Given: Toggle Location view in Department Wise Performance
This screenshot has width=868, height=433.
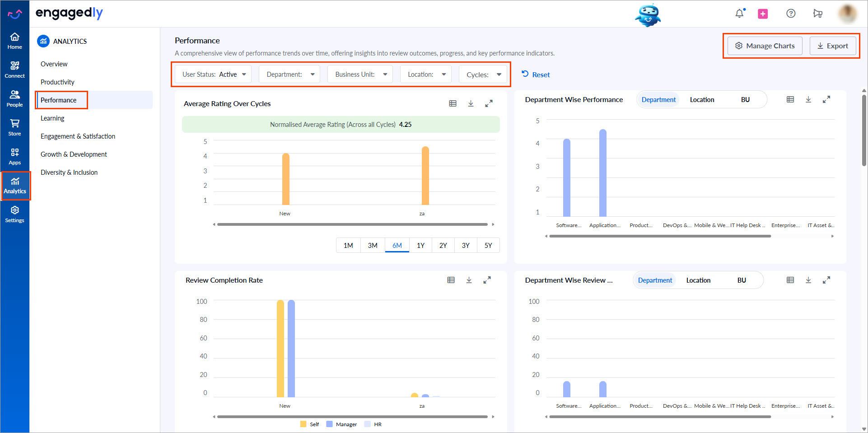Looking at the screenshot, I should (702, 100).
